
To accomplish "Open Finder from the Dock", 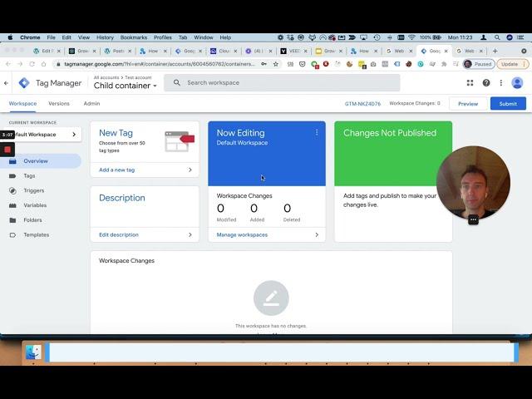I will [x=33, y=352].
